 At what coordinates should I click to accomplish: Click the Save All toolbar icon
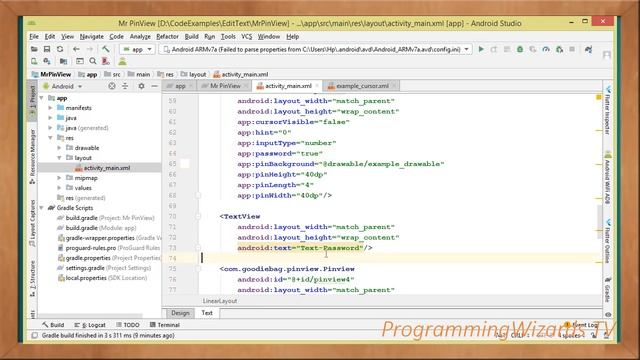coord(47,49)
